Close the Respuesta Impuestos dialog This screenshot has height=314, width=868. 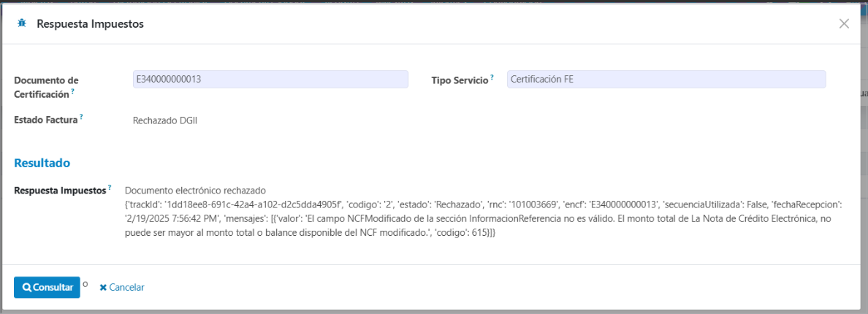(x=844, y=24)
